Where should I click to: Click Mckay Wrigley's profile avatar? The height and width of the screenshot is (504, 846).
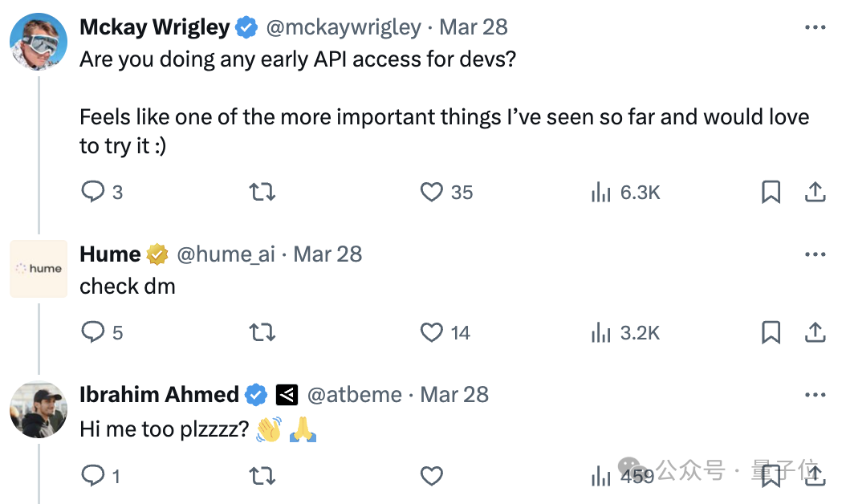tap(39, 41)
